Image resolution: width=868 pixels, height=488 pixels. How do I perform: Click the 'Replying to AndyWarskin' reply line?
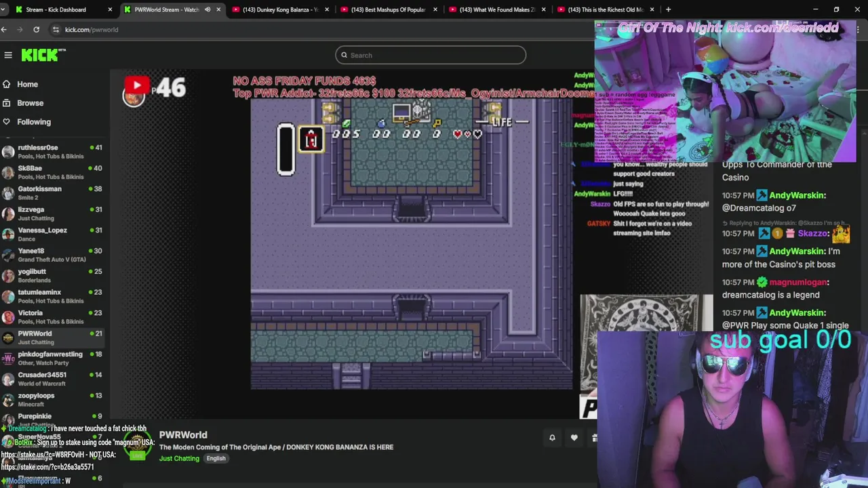pos(784,223)
